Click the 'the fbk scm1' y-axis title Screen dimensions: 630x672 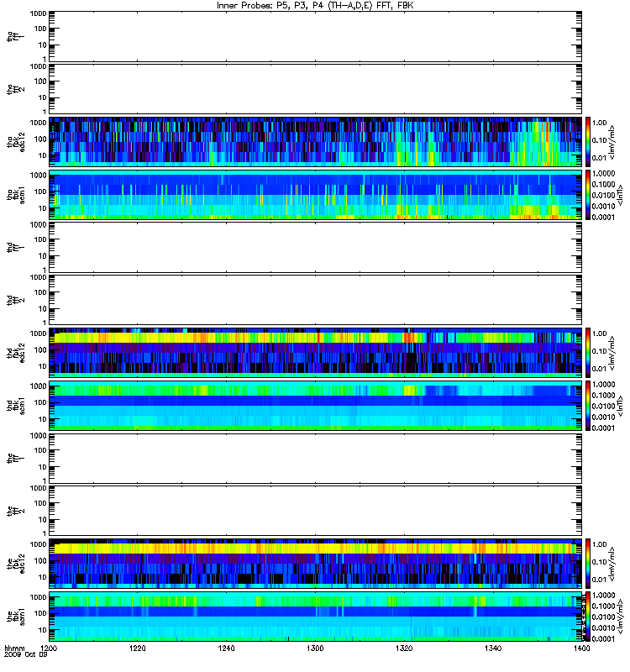(x=16, y=617)
